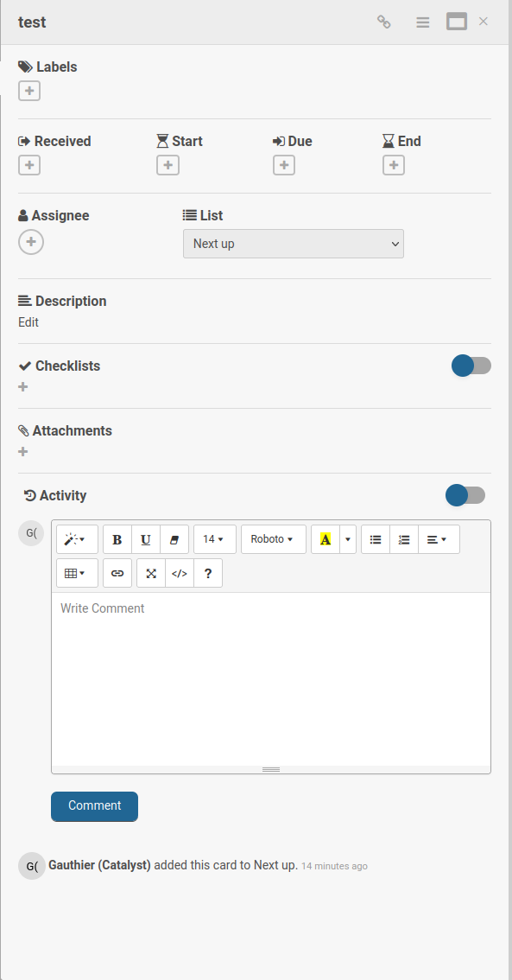
Task: Insert a hyperlink in the comment
Action: [x=117, y=572]
